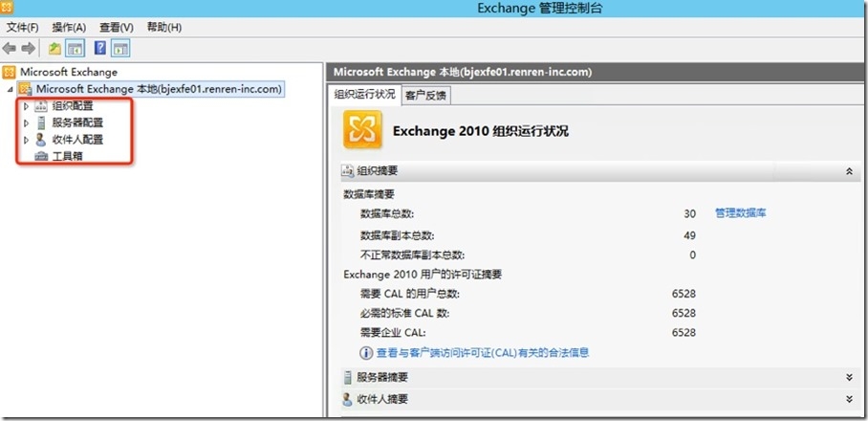Click the 管理数据库 link

[x=741, y=213]
